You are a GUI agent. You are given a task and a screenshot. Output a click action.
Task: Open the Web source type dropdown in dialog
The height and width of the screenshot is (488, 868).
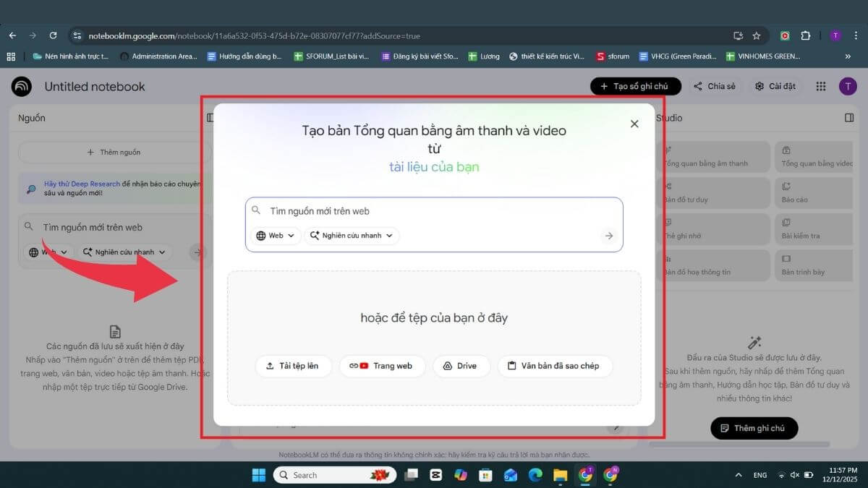(x=275, y=235)
